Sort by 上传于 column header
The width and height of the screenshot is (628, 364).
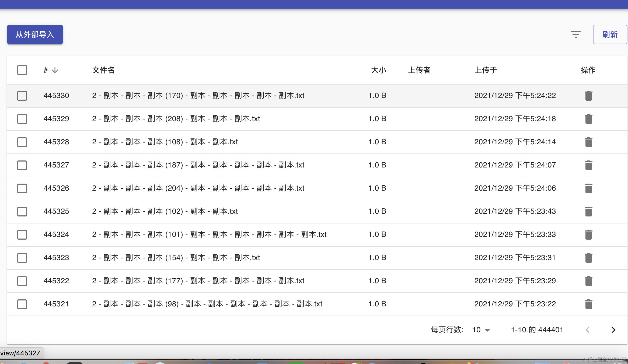(486, 70)
